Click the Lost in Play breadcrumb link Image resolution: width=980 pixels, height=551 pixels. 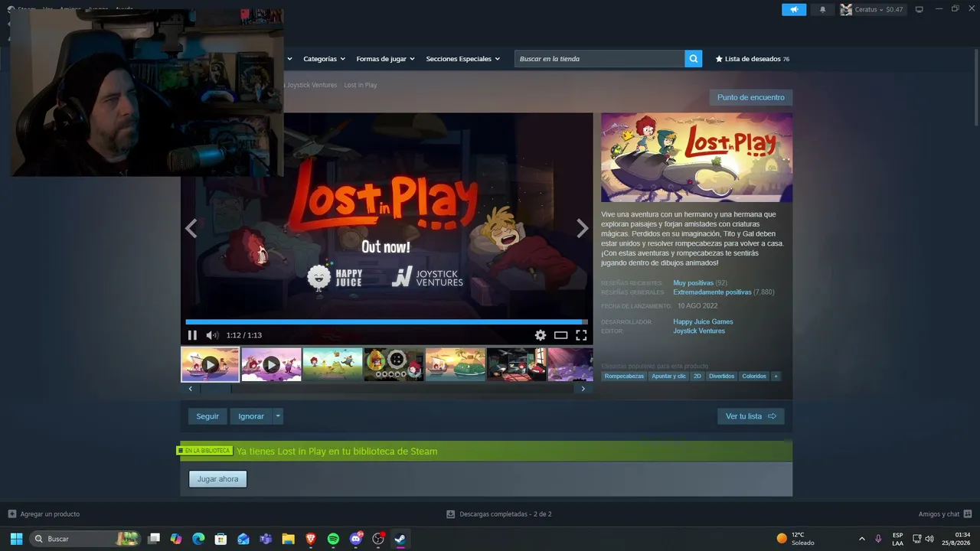click(361, 85)
